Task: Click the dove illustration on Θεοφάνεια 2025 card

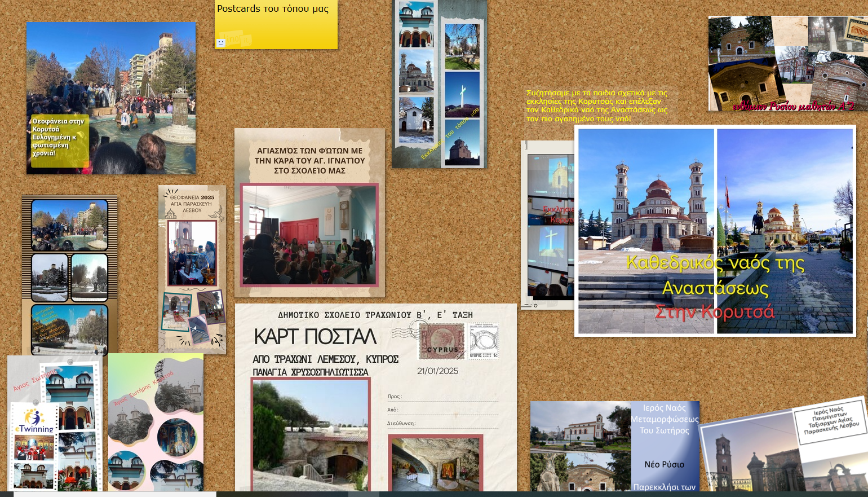Action: (218, 213)
